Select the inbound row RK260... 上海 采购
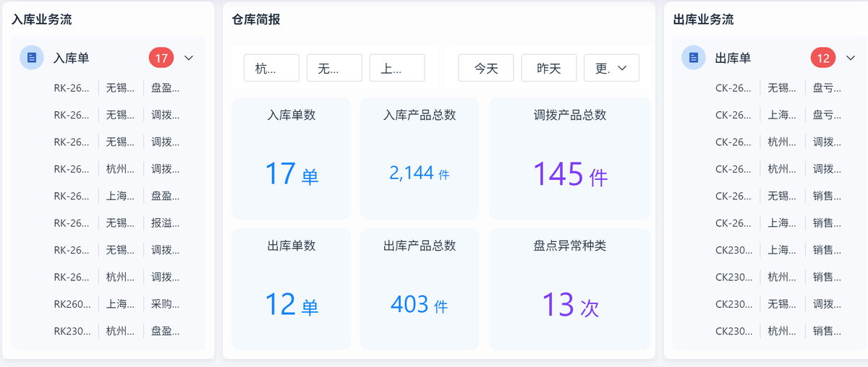Viewport: 868px width, 367px height. [119, 304]
